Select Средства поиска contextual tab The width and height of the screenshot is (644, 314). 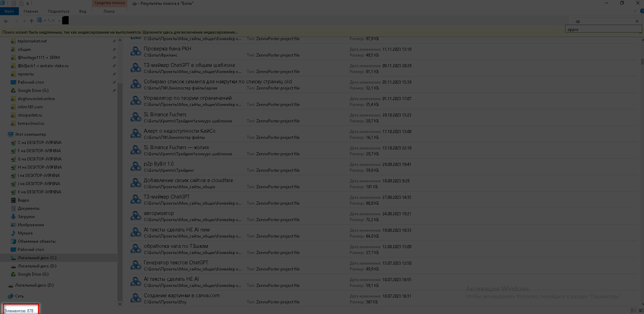pyautogui.click(x=110, y=3)
